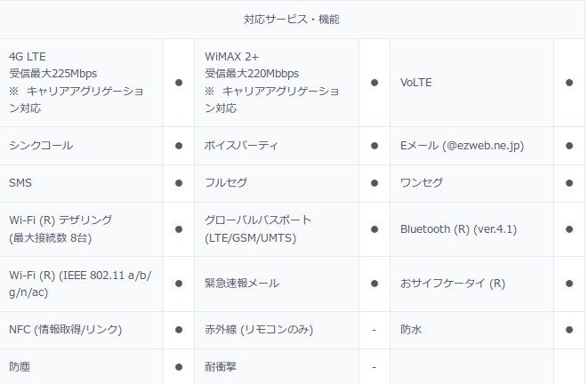588x384 pixels.
Task: Click the dot next to フルセグ
Action: [375, 183]
